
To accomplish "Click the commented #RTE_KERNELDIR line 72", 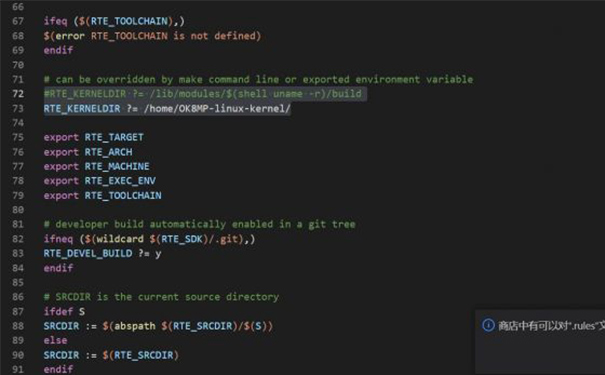I will [x=203, y=94].
